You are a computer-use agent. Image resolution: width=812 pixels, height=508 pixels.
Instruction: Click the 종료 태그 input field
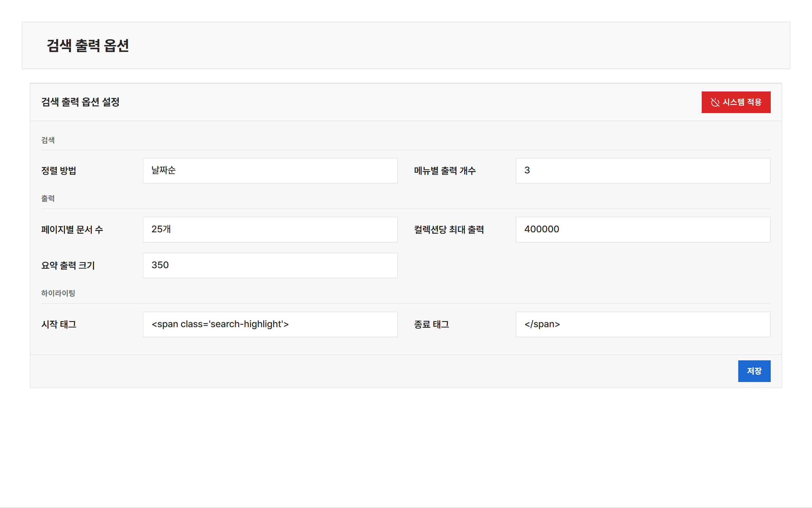(x=643, y=324)
